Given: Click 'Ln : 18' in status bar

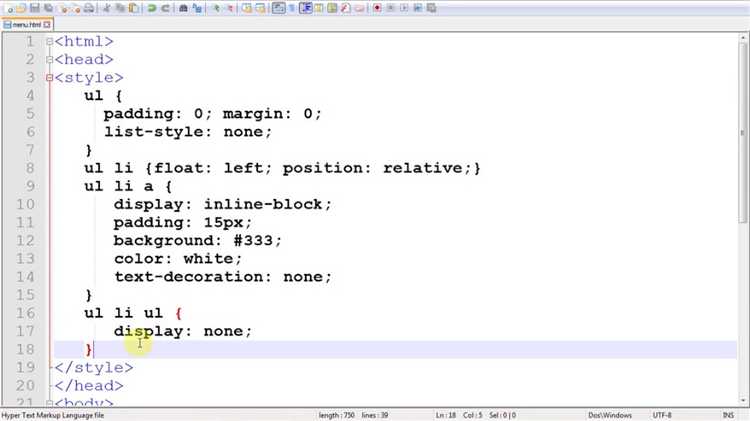Looking at the screenshot, I should point(446,415).
